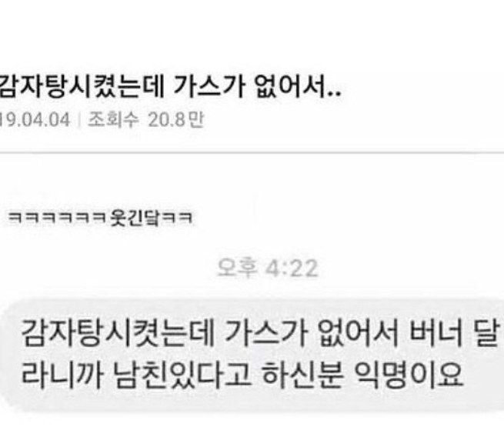Click the word 웃긴닭 in the caption

(135, 218)
